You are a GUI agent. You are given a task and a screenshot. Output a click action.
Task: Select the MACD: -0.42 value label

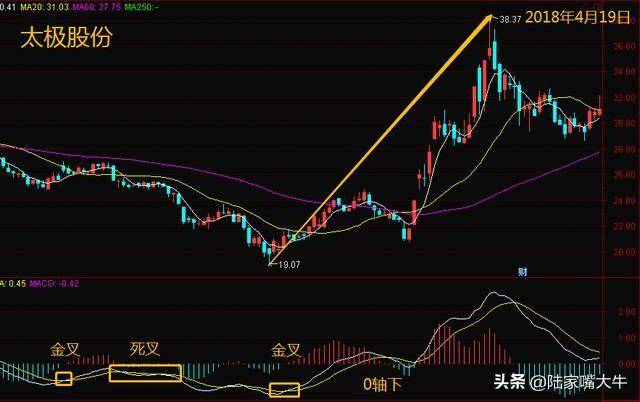pyautogui.click(x=54, y=283)
